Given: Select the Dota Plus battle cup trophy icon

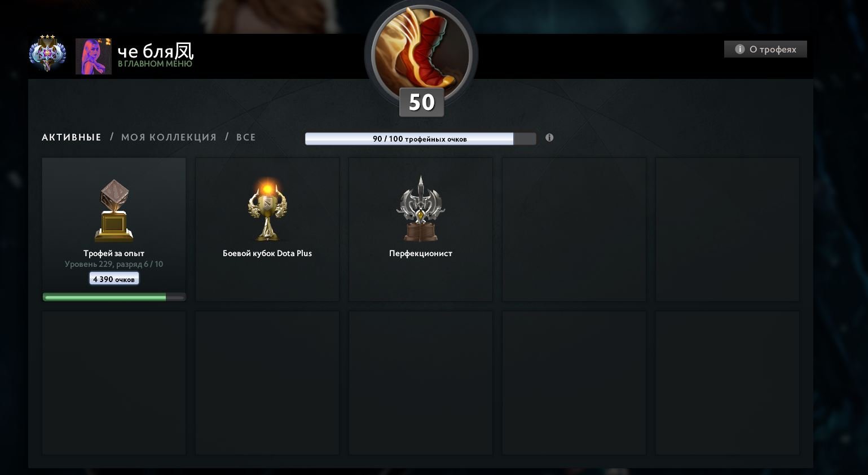Looking at the screenshot, I should click(x=267, y=209).
